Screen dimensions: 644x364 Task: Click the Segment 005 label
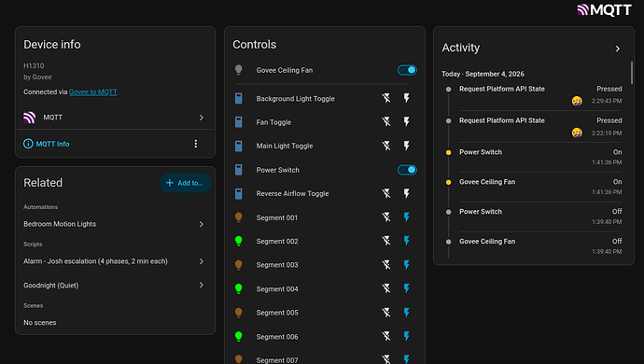[x=277, y=313]
